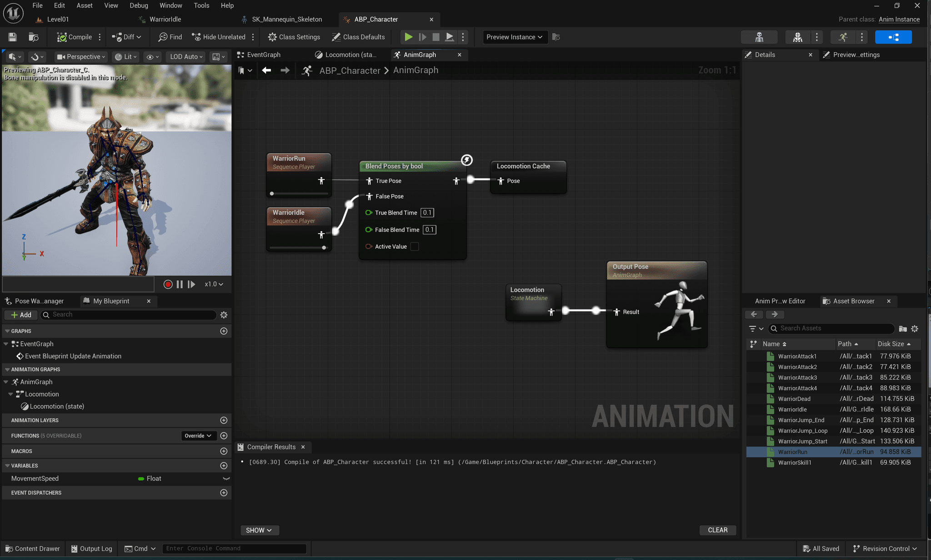Open My Blueprint settings gear

(224, 315)
